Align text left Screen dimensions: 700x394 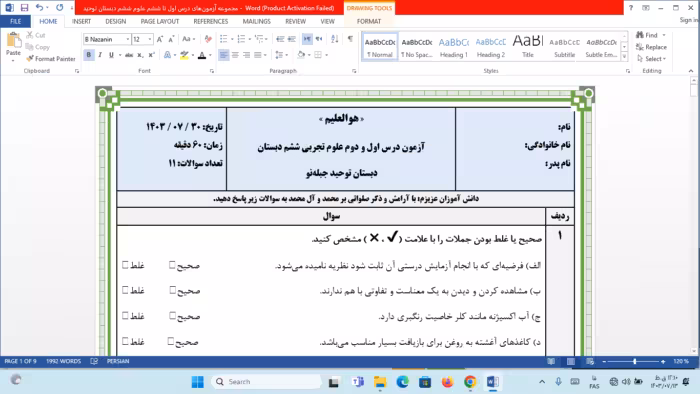pos(223,55)
